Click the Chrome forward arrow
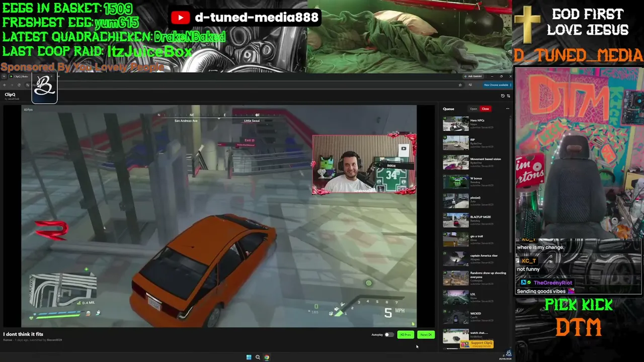This screenshot has width=644, height=362. 12,85
